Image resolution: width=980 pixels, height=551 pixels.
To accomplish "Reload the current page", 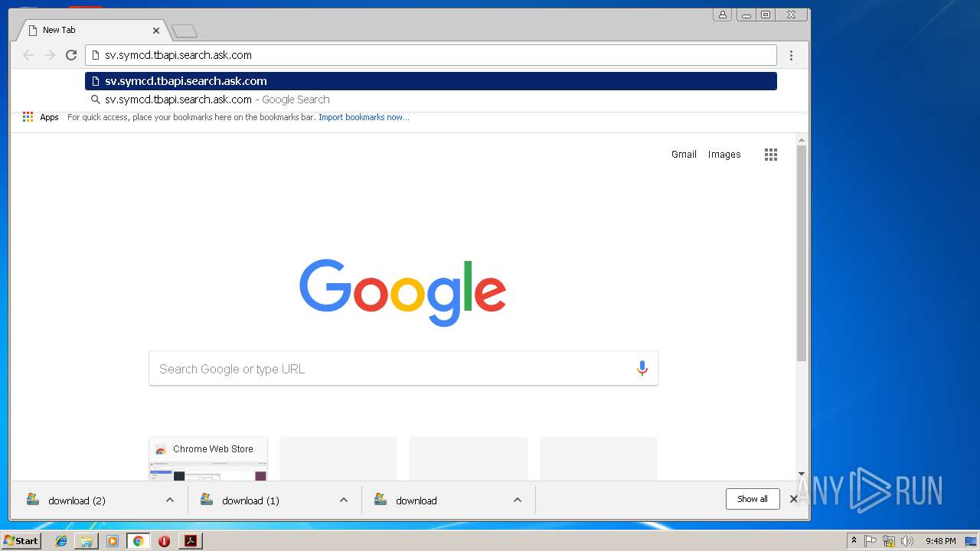I will click(71, 55).
